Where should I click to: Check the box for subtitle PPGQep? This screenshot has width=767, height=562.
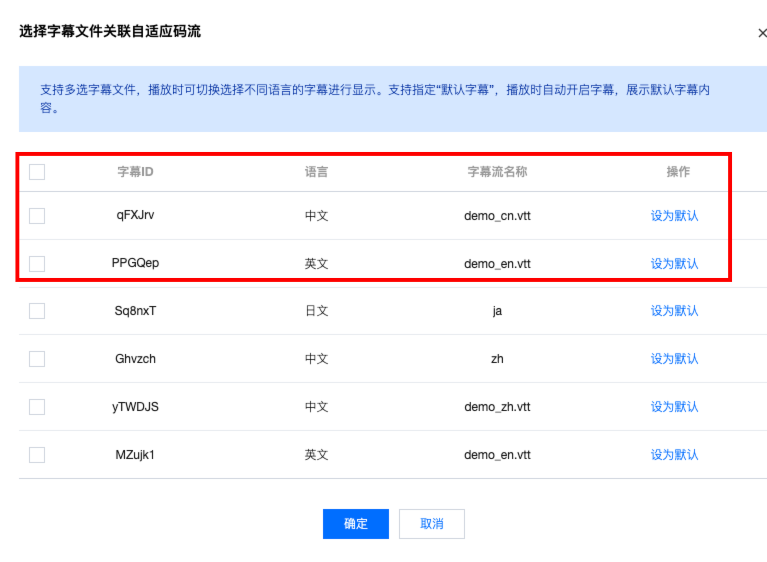coord(37,264)
